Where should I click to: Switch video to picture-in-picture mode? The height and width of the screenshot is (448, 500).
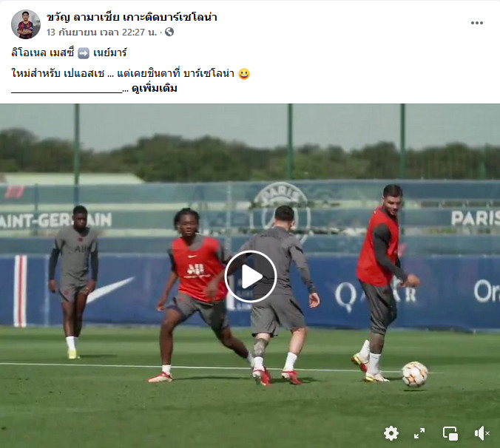coord(450,433)
